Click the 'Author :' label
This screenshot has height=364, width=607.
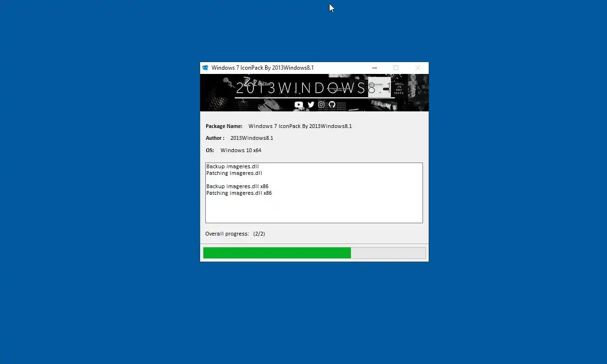click(x=215, y=138)
